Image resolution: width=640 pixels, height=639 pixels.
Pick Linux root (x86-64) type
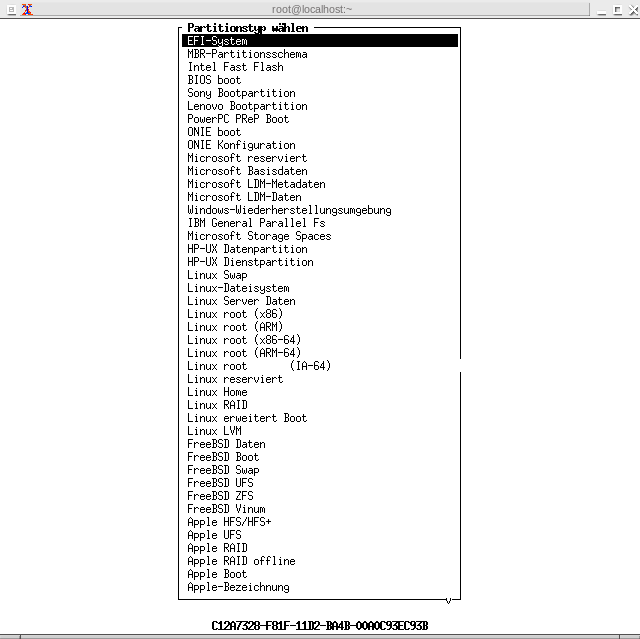244,340
